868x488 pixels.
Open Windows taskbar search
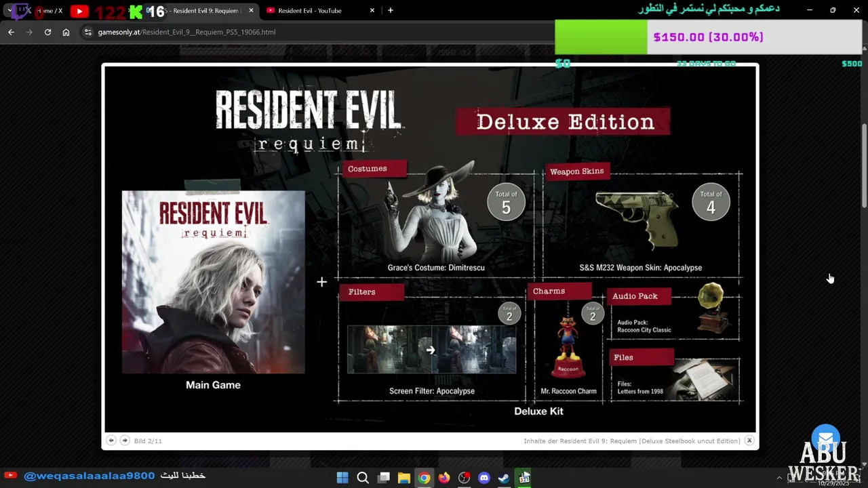363,478
